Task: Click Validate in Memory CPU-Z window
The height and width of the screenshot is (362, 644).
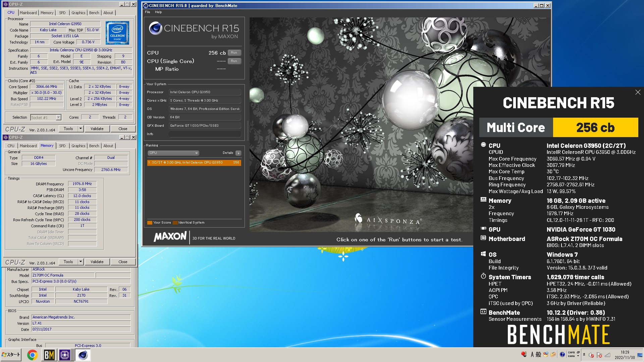Action: point(97,262)
